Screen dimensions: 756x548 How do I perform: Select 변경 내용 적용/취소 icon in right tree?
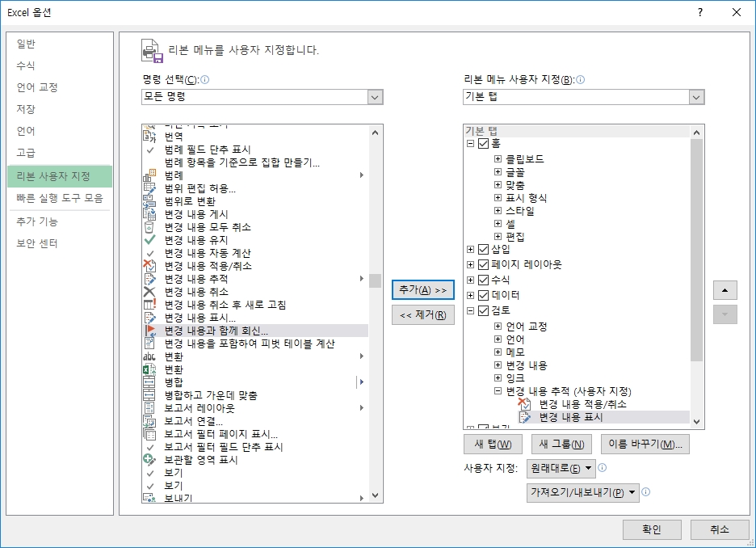pyautogui.click(x=525, y=404)
